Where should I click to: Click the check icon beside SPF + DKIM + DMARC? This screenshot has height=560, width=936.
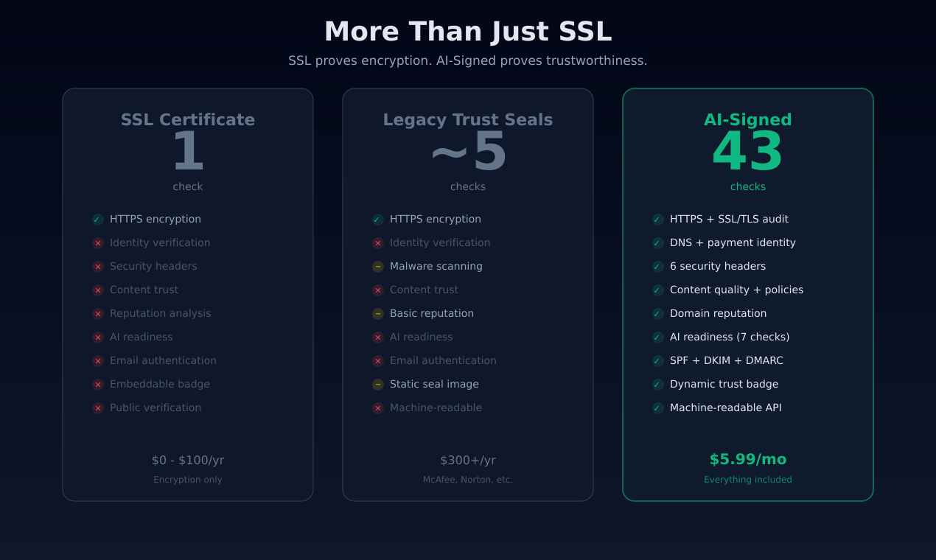coord(658,361)
